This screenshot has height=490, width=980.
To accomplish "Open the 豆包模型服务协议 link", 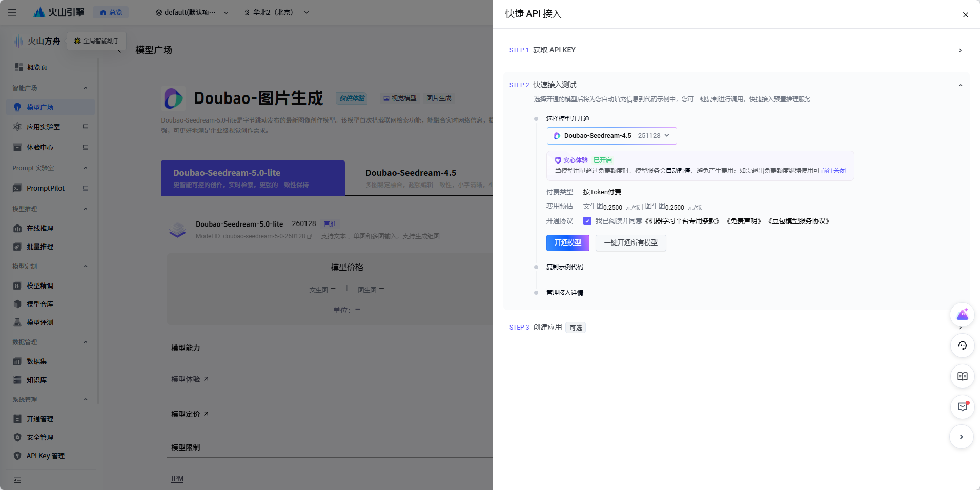I will pos(799,221).
